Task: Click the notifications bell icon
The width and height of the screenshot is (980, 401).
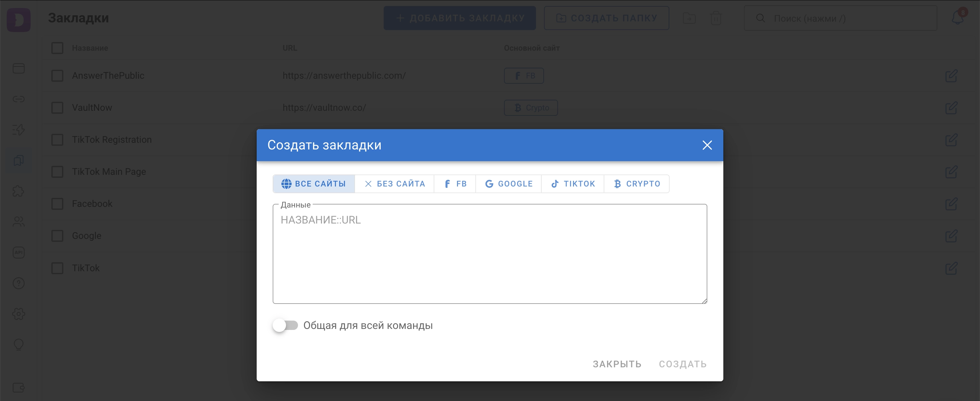Action: pos(958,18)
